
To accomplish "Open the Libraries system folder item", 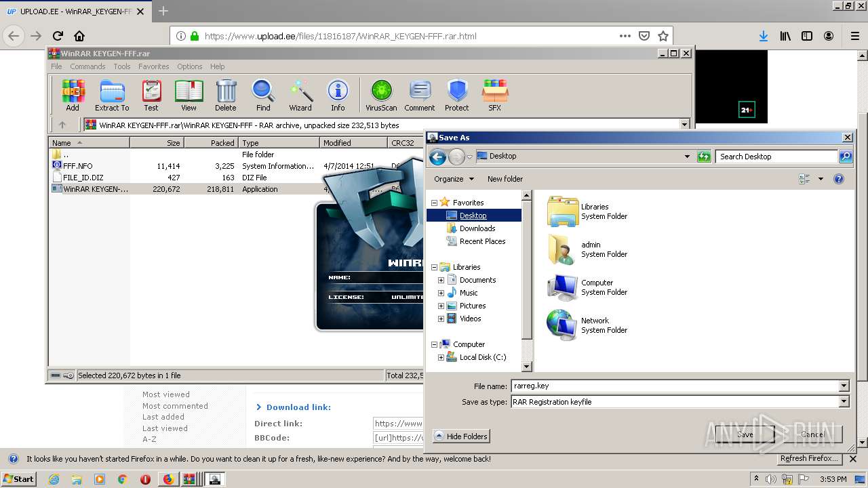I will coord(587,211).
